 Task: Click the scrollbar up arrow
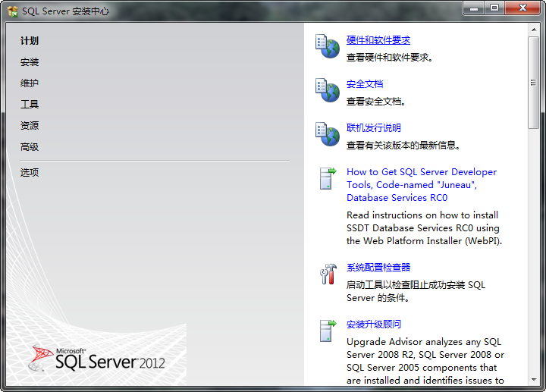(534, 30)
